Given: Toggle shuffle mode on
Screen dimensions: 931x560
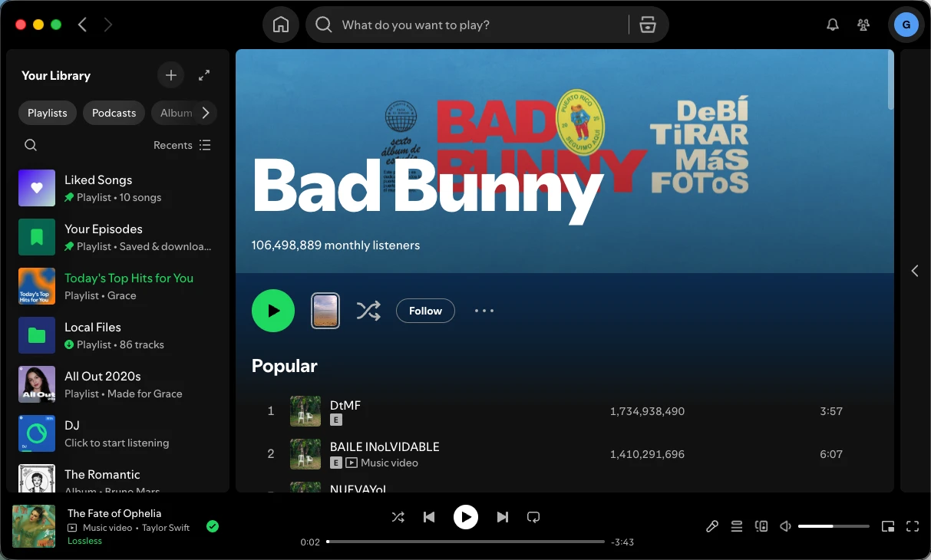Looking at the screenshot, I should (398, 517).
